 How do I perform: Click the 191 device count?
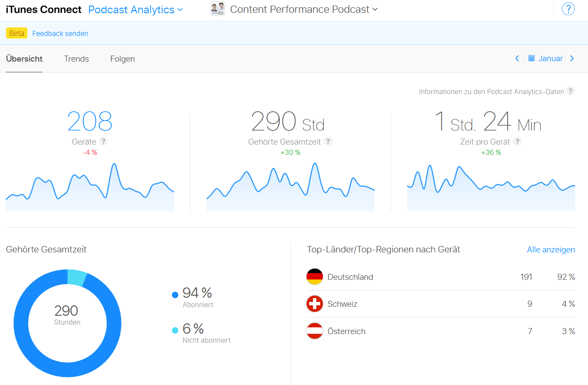(526, 277)
